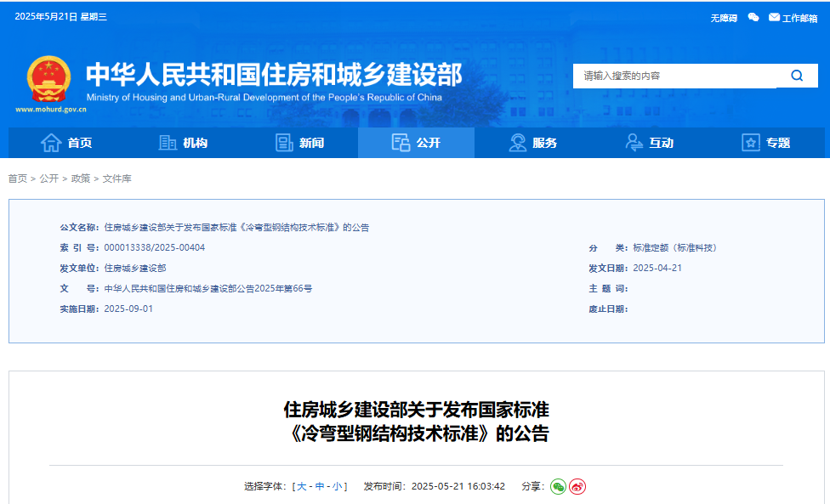Open the 服务 navigation tab

[x=532, y=143]
